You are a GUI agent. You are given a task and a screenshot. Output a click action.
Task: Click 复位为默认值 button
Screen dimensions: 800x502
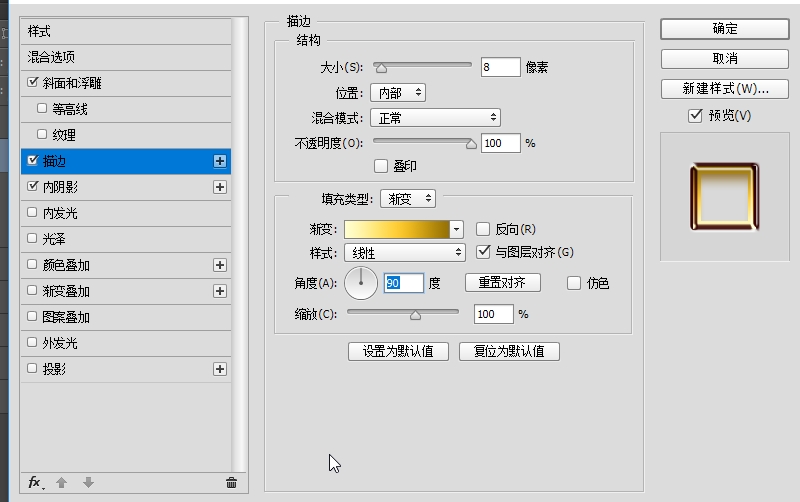pyautogui.click(x=509, y=352)
